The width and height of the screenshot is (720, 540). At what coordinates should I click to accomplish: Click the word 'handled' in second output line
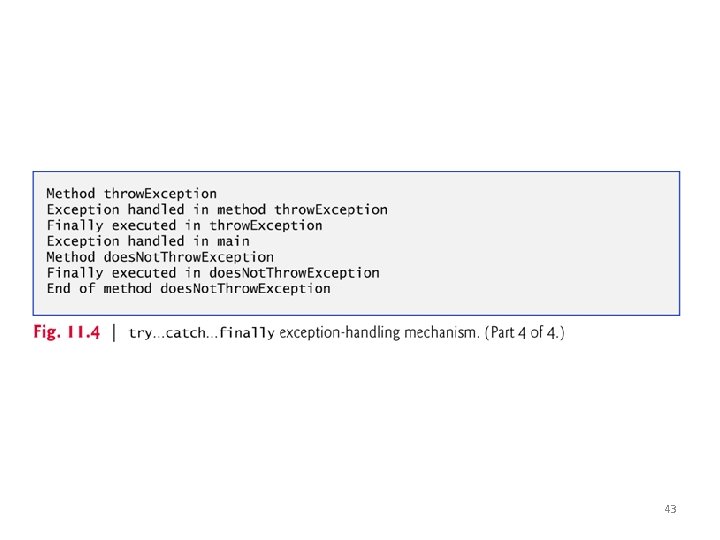(156, 209)
